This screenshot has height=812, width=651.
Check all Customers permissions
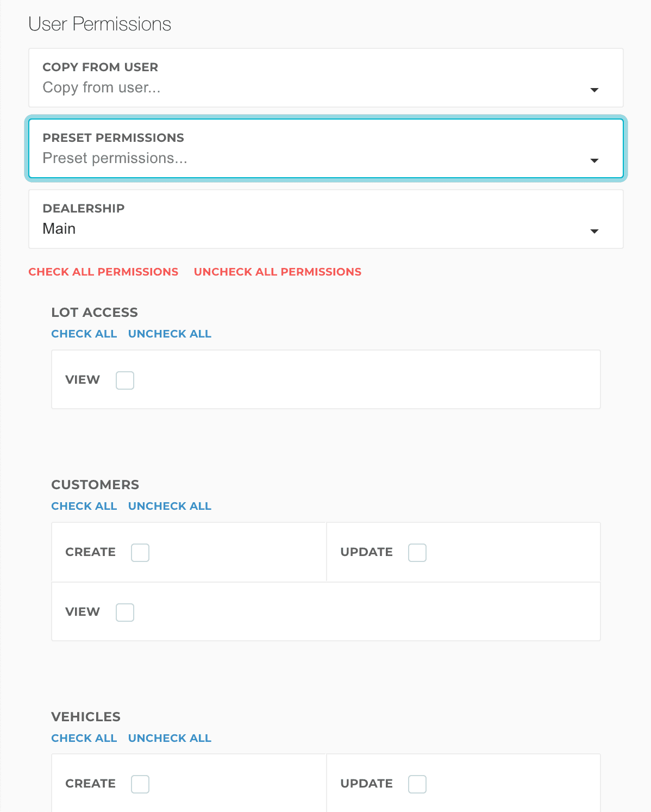click(x=84, y=506)
